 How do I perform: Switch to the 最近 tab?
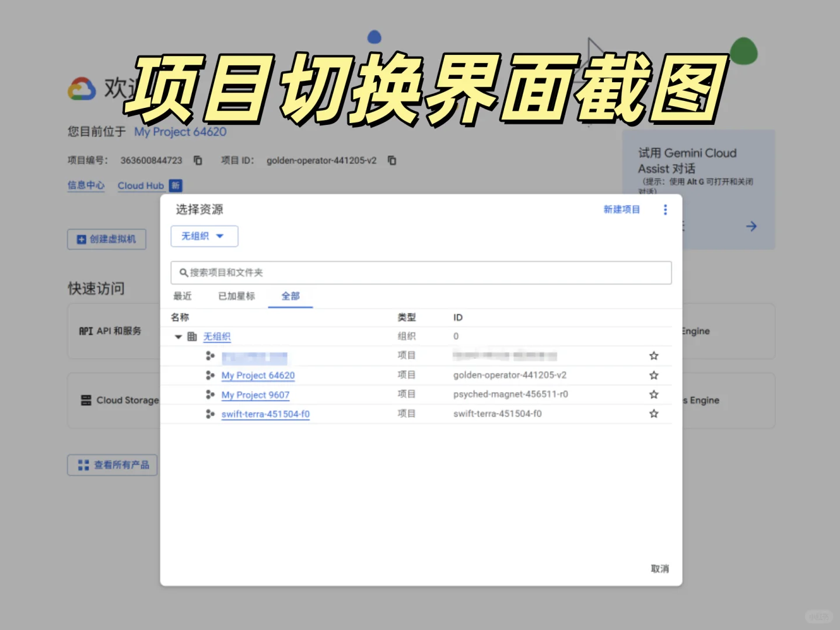click(x=183, y=296)
